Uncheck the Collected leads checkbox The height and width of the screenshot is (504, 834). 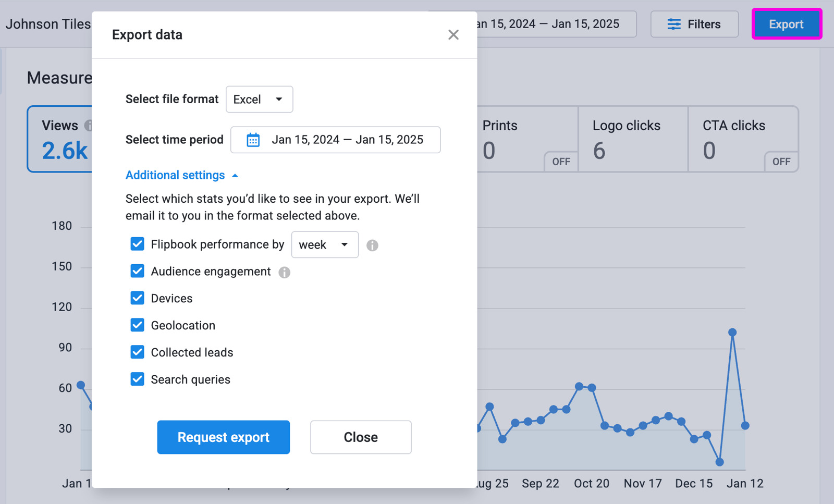(137, 352)
